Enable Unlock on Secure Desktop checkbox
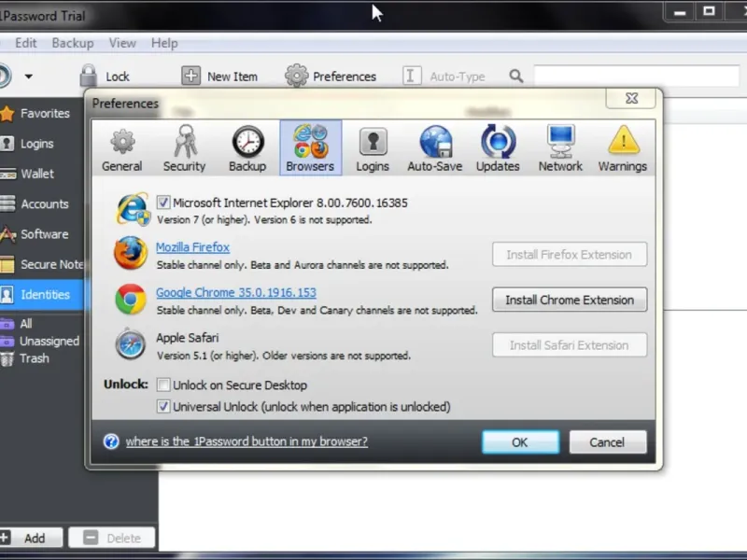The height and width of the screenshot is (560, 747). pos(162,385)
